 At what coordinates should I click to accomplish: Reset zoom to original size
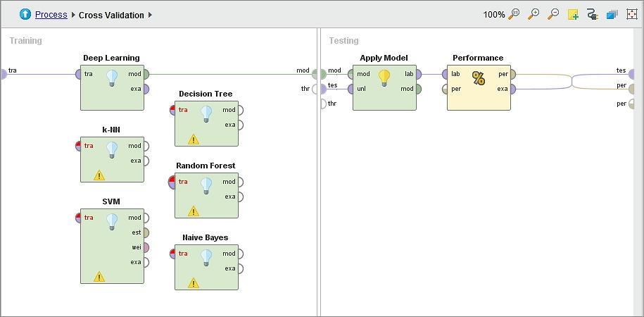pos(514,14)
